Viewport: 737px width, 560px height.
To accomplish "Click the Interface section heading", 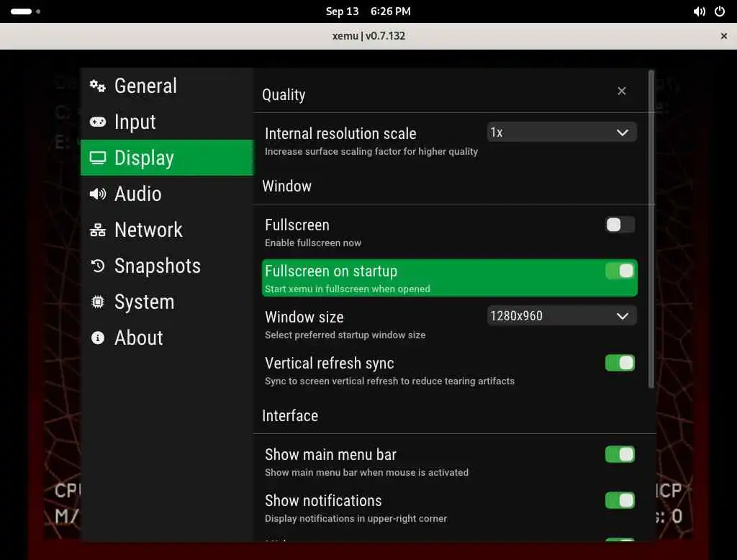I will (290, 415).
